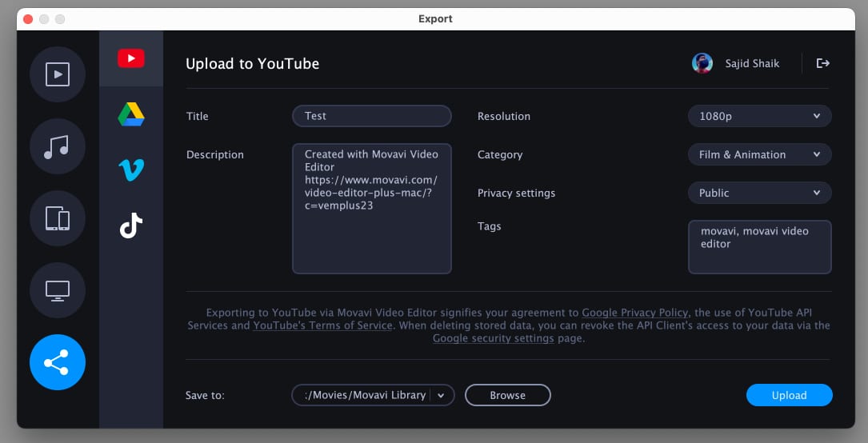Choose YouTube as upload destination
Image resolution: width=868 pixels, height=443 pixels.
click(131, 58)
